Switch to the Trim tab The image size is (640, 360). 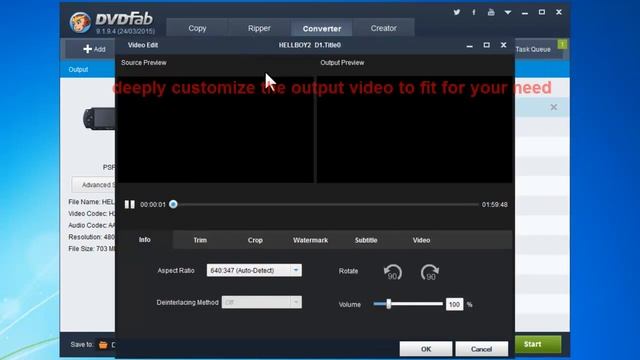200,240
